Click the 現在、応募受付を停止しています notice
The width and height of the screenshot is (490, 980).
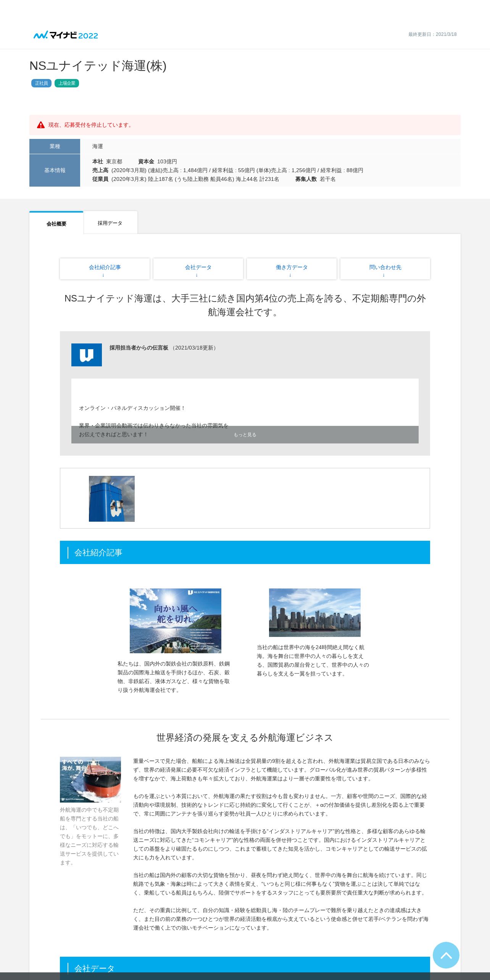click(x=245, y=125)
